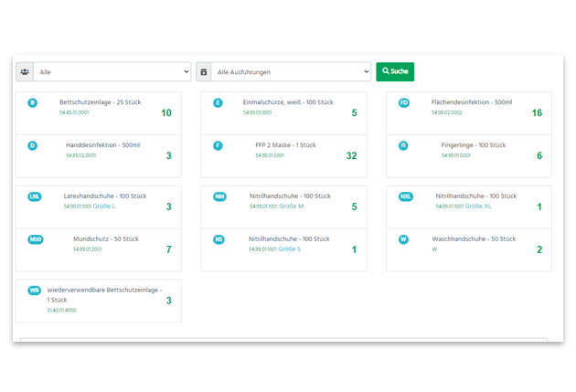Select FFP 2 Maske - 1 Stück title
The height and width of the screenshot is (392, 576).
[285, 145]
